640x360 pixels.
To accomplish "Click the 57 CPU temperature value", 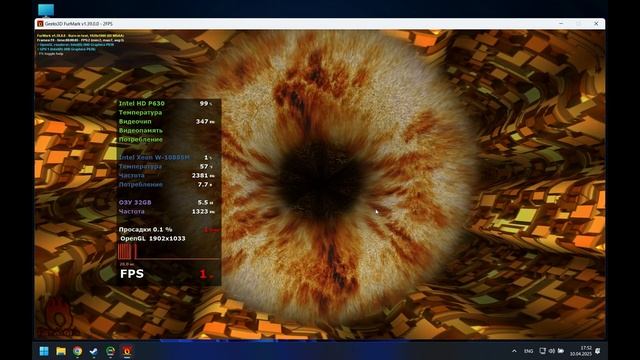I will click(x=204, y=167).
